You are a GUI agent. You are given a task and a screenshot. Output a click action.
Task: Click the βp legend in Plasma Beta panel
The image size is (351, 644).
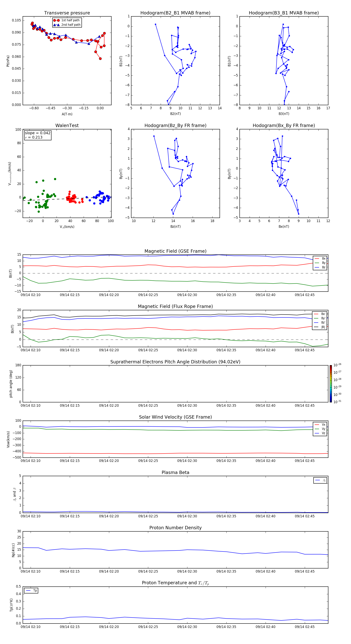point(320,480)
